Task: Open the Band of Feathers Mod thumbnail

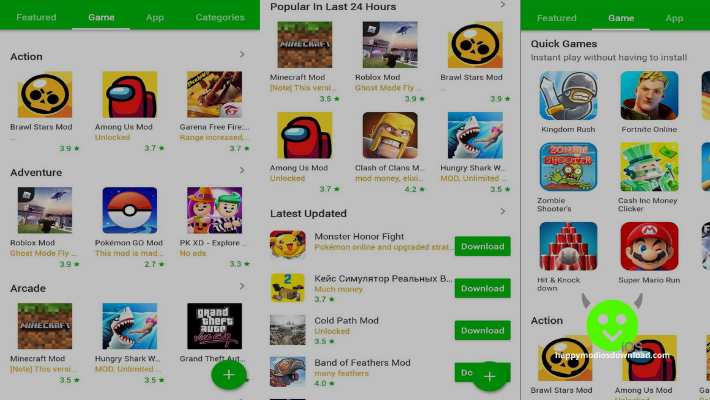Action: pyautogui.click(x=288, y=371)
